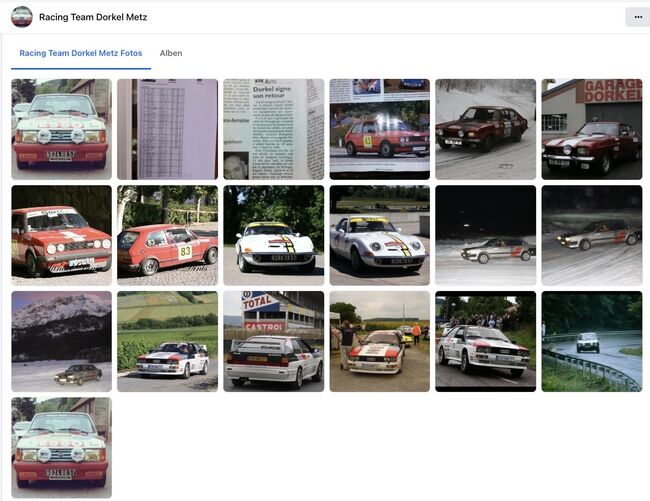Switch to the Alben tab
This screenshot has width=650, height=501.
(171, 53)
